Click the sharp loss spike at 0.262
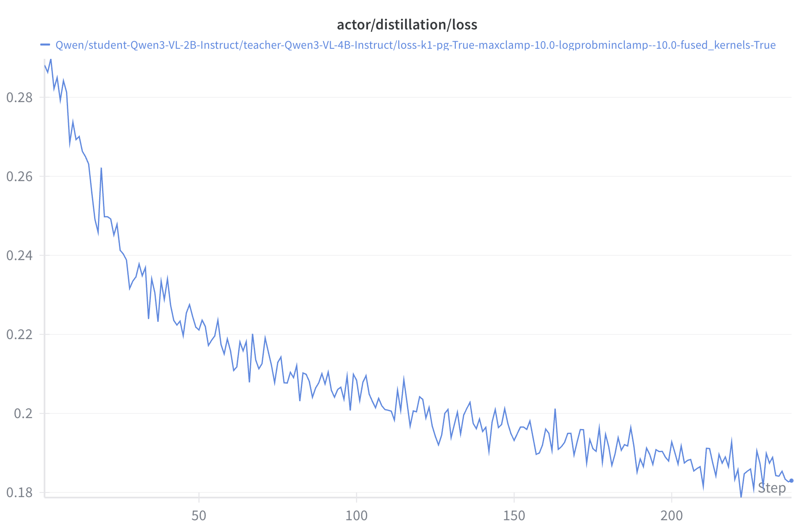 101,168
